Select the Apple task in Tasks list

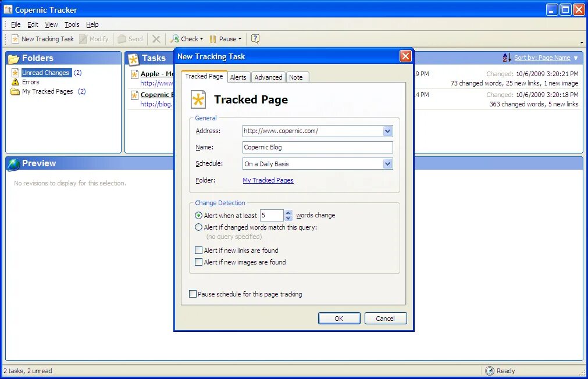pyautogui.click(x=157, y=74)
